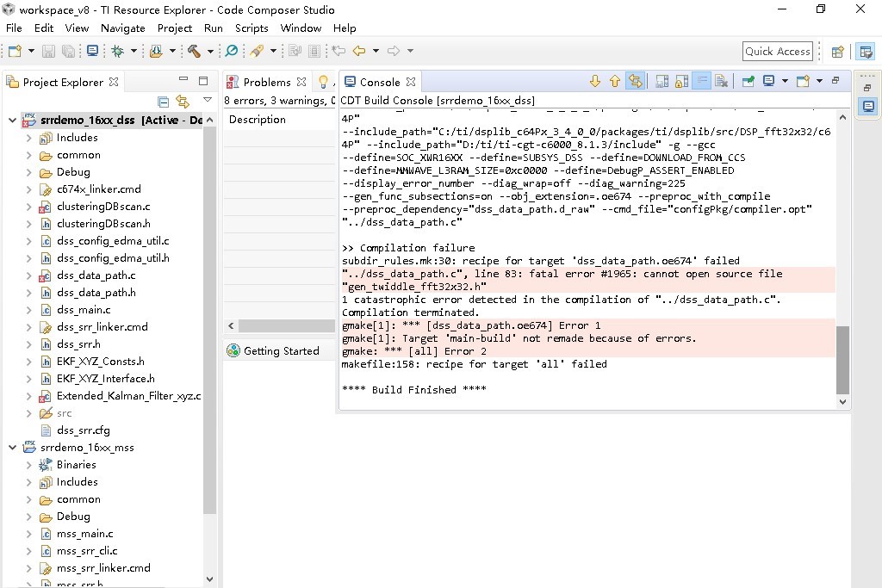Select dss_srr.cfg file
This screenshot has width=882, height=588.
(x=84, y=430)
